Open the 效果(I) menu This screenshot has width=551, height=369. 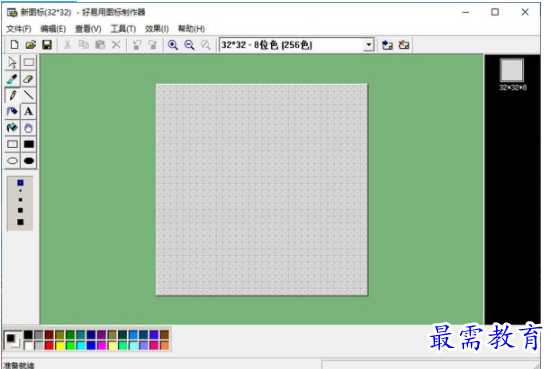coord(157,29)
